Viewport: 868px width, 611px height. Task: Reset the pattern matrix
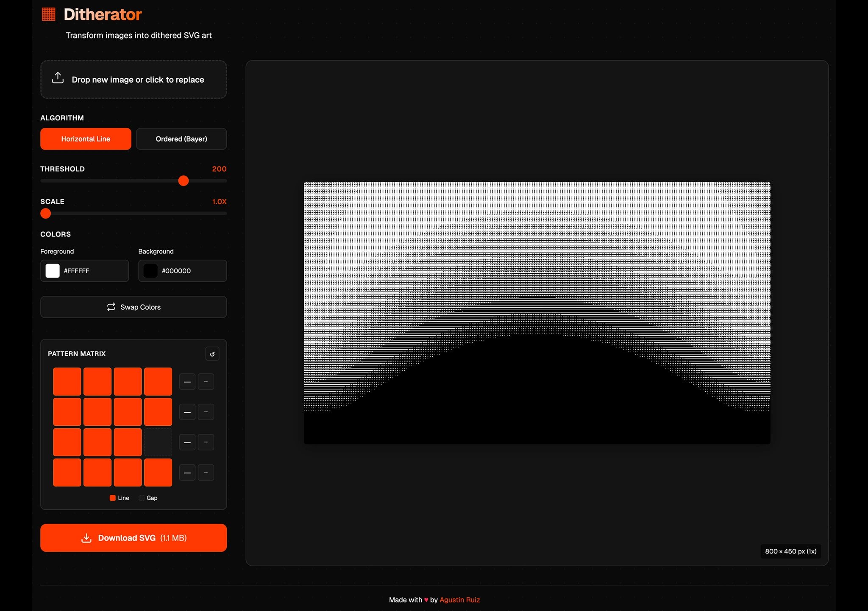click(212, 354)
